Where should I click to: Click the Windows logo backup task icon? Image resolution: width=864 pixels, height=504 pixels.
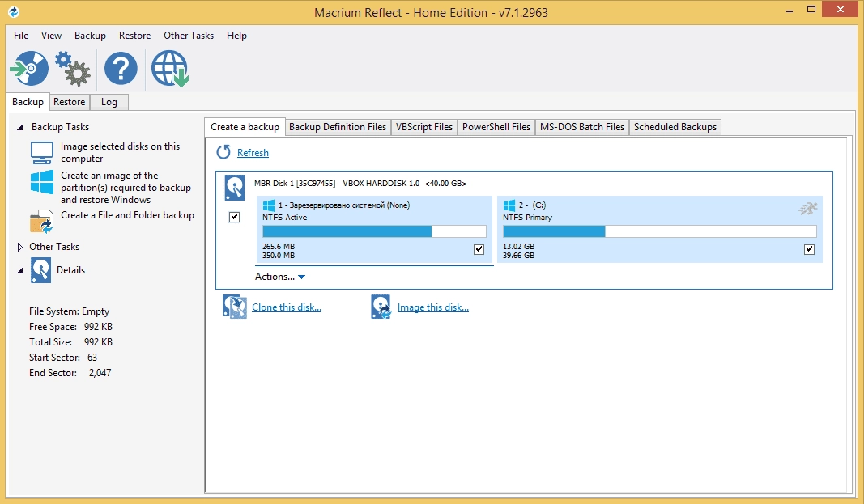click(x=42, y=182)
